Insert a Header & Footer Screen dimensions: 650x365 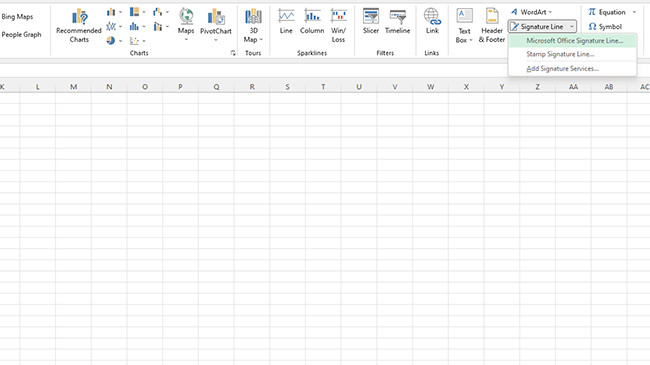(492, 26)
